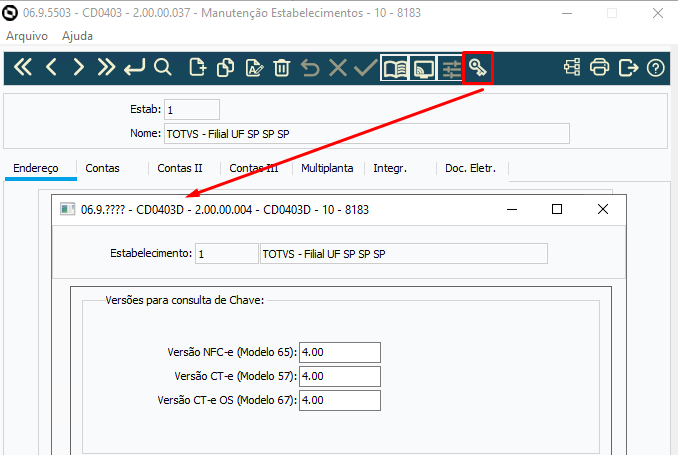Screen dimensions: 678x455
Task: Open the screen cast monitor icon
Action: pos(423,68)
